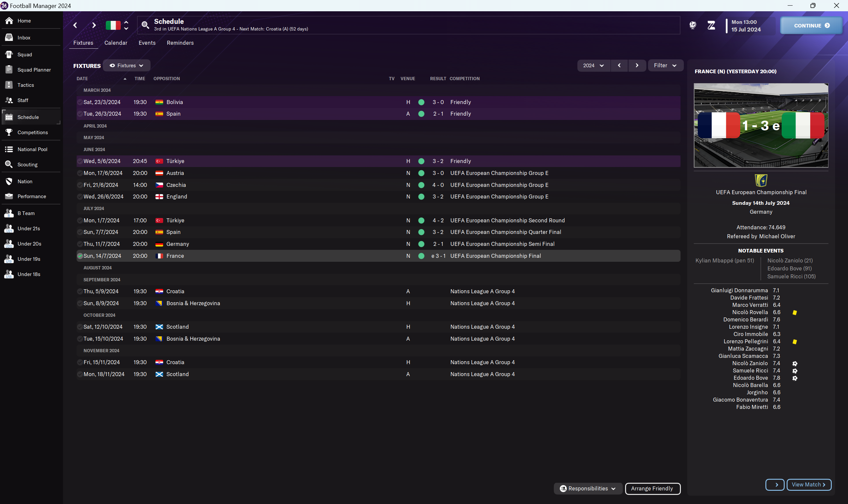Switch to the Events tab
848x504 pixels.
147,43
